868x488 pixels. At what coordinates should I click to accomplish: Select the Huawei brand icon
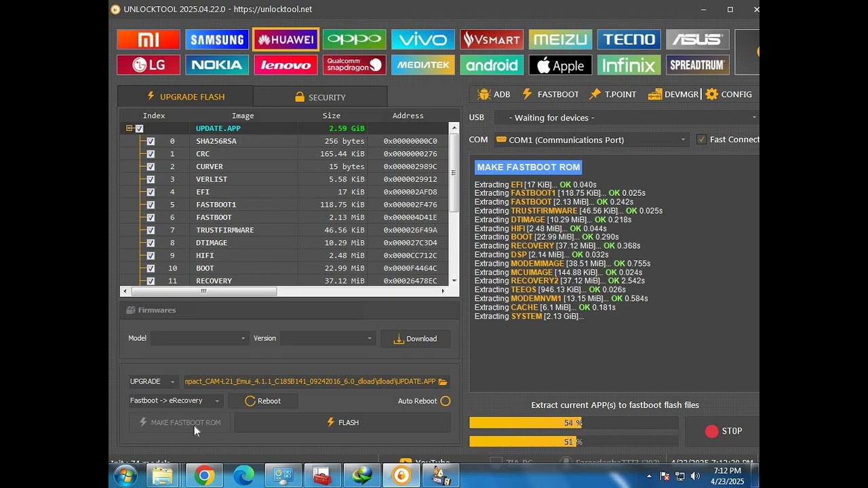point(285,39)
